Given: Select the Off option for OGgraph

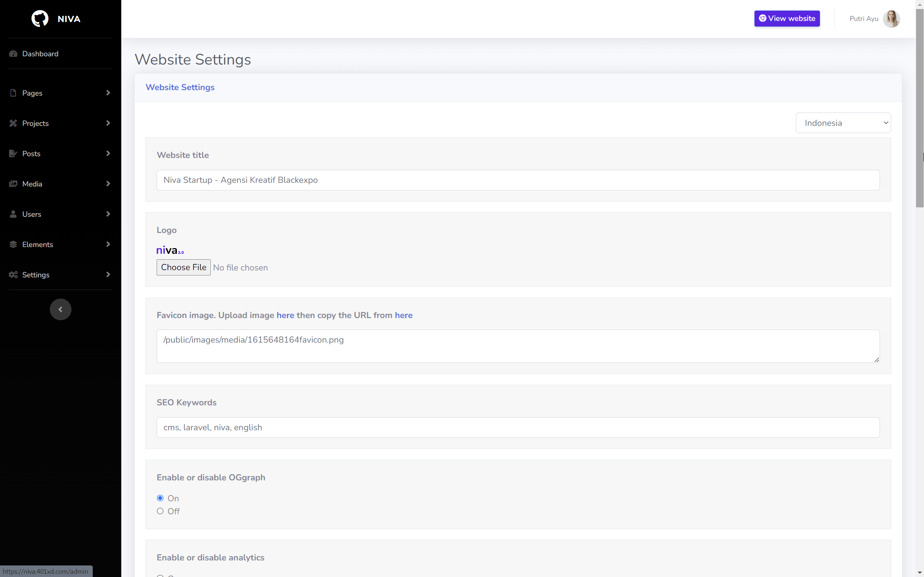Looking at the screenshot, I should pos(160,511).
